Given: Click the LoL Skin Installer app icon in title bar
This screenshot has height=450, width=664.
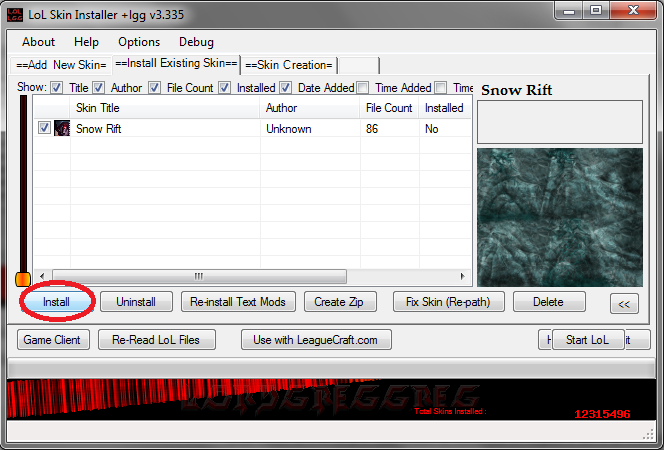Looking at the screenshot, I should 14,14.
